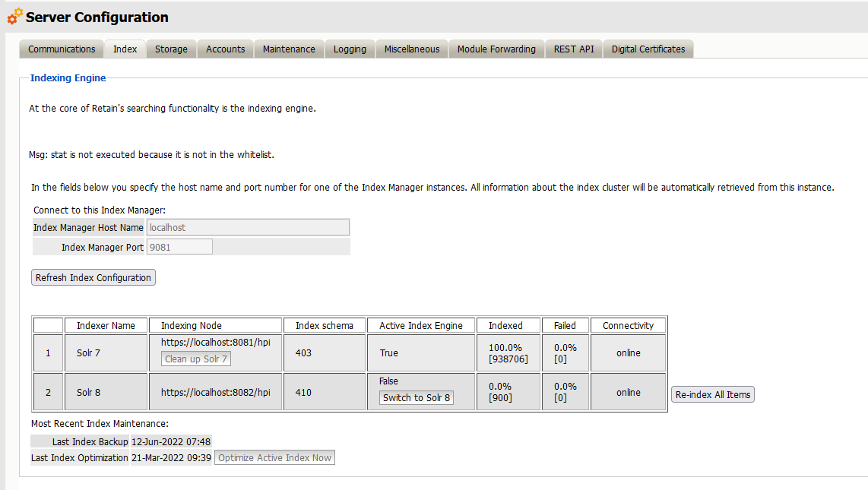Open the Digital Certificates tab

(x=648, y=49)
